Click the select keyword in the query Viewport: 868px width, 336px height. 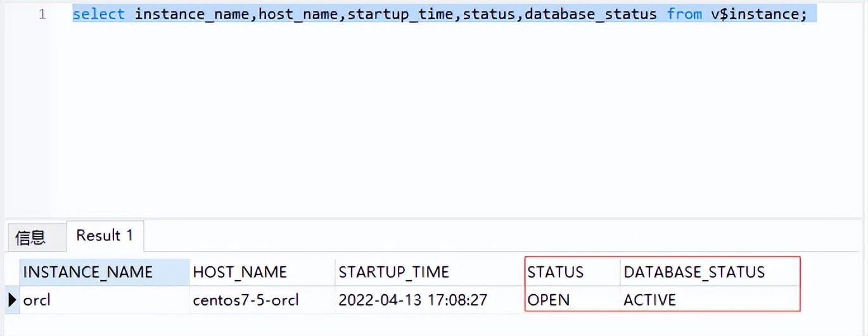pyautogui.click(x=99, y=14)
